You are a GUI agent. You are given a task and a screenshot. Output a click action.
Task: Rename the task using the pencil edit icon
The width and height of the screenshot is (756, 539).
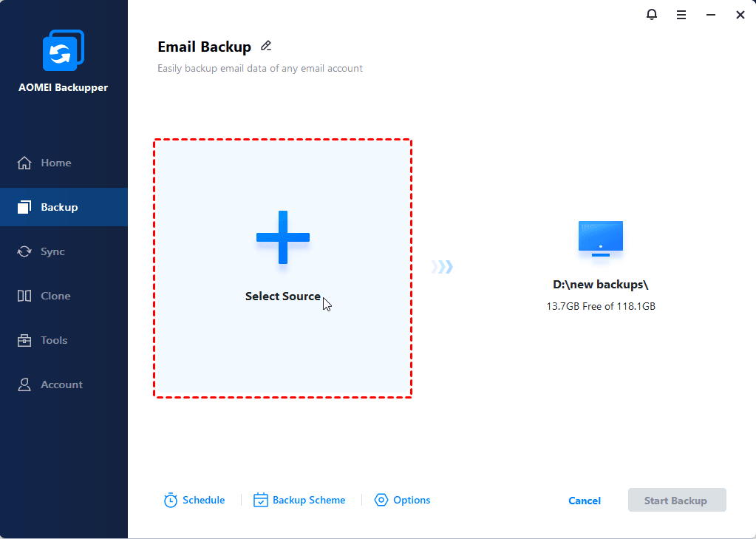(x=266, y=45)
